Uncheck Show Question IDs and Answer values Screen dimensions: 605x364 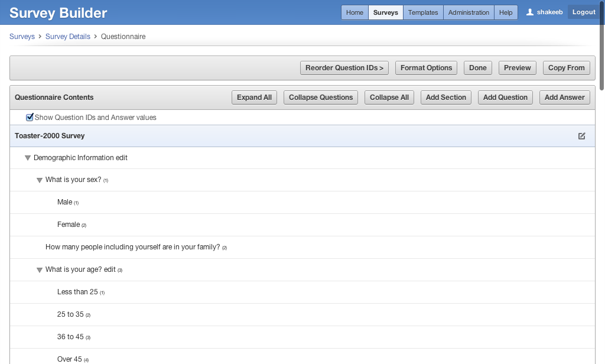pos(30,118)
